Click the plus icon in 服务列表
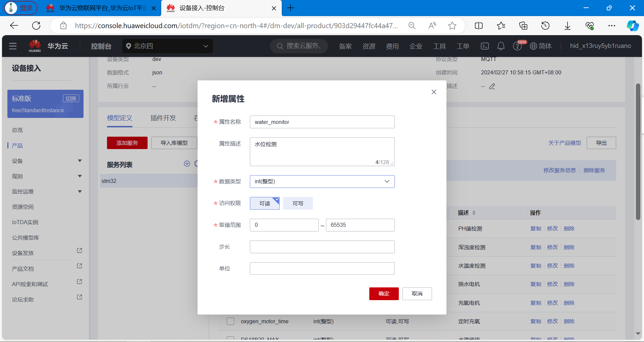Image resolution: width=644 pixels, height=342 pixels. tap(187, 163)
